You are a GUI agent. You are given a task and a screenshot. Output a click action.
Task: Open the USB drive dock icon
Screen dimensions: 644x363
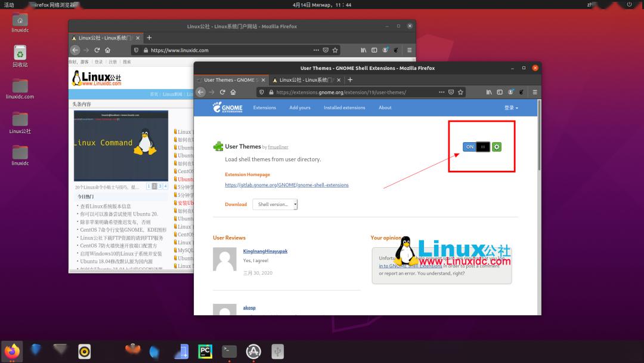[278, 352]
